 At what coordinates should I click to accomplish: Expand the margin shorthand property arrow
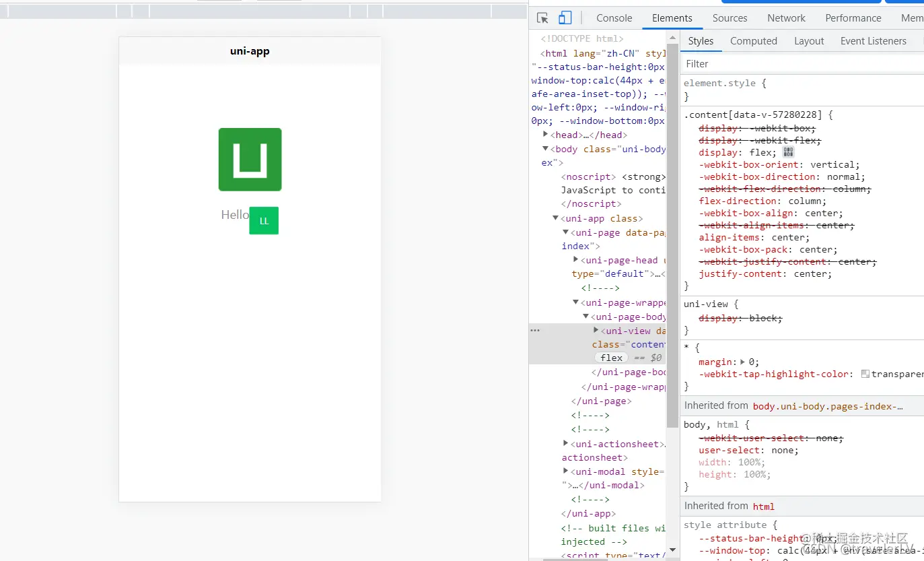(x=743, y=362)
